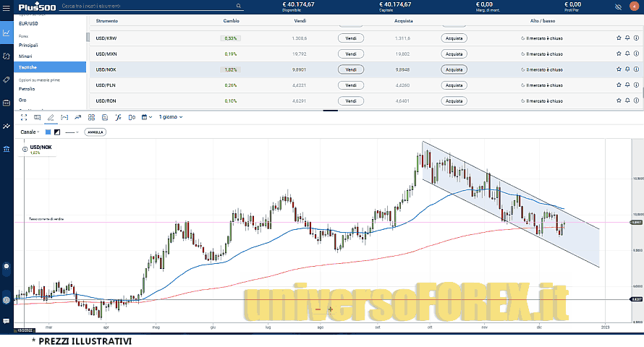Select the drawing pencil tool in chart toolbar
The width and height of the screenshot is (644, 347).
[50, 116]
